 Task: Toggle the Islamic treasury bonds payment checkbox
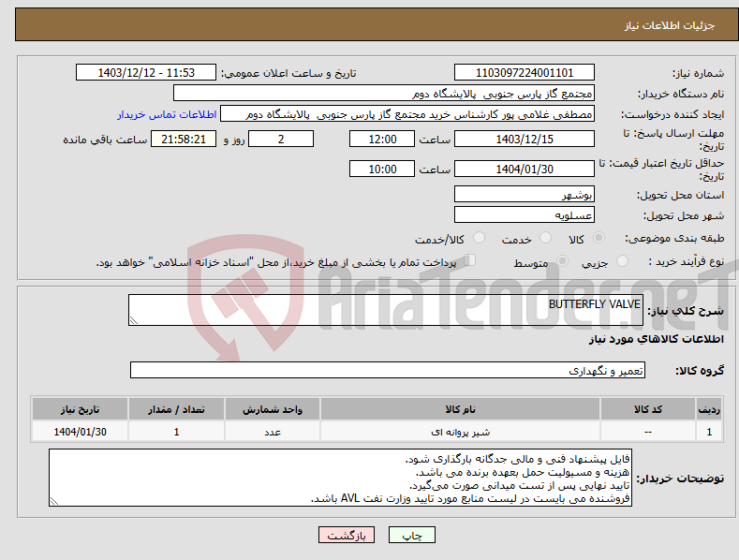[470, 260]
